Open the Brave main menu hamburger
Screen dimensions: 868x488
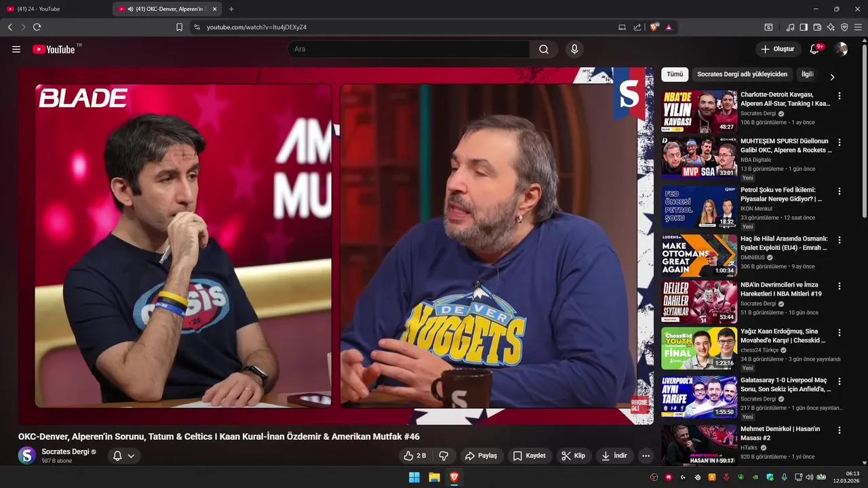[858, 27]
